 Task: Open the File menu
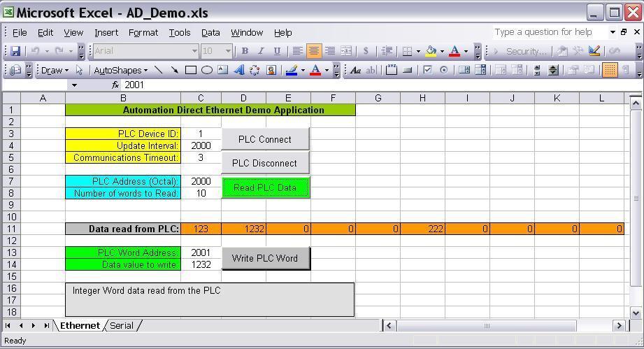[20, 32]
